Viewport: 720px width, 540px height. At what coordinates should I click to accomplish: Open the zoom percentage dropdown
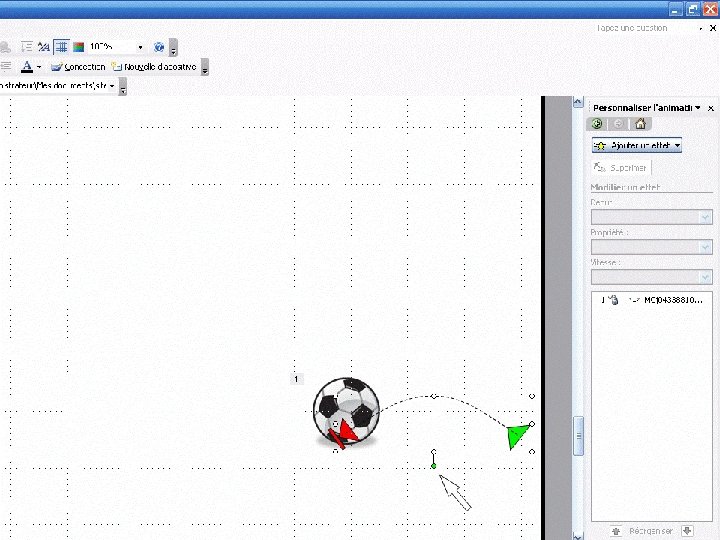coord(140,47)
